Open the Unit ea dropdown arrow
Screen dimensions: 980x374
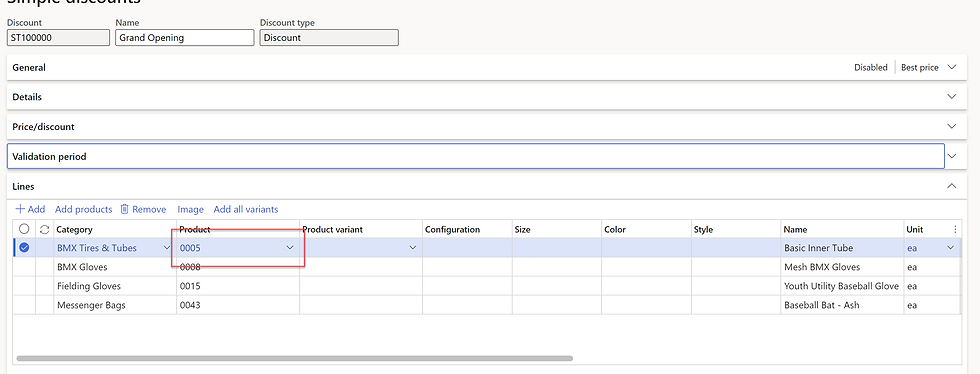click(951, 248)
